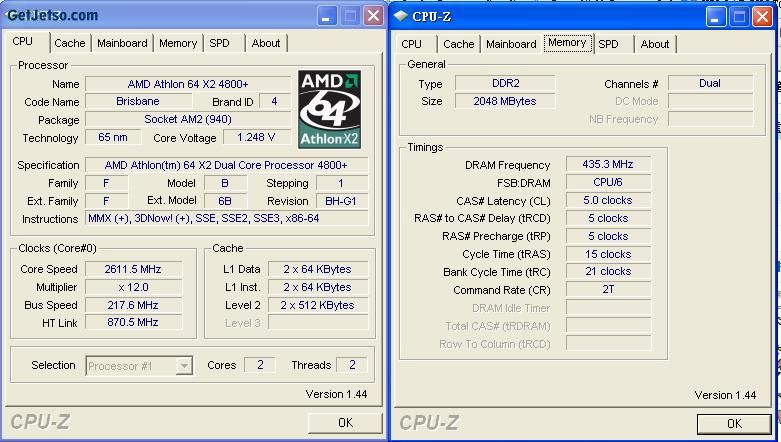This screenshot has height=442, width=781.
Task: Open Memory tab in left CPU-Z window
Action: pyautogui.click(x=178, y=43)
